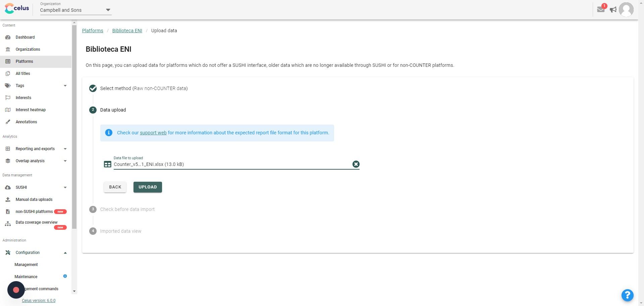The width and height of the screenshot is (644, 306).
Task: Click the Celus logo
Action: (x=17, y=8)
